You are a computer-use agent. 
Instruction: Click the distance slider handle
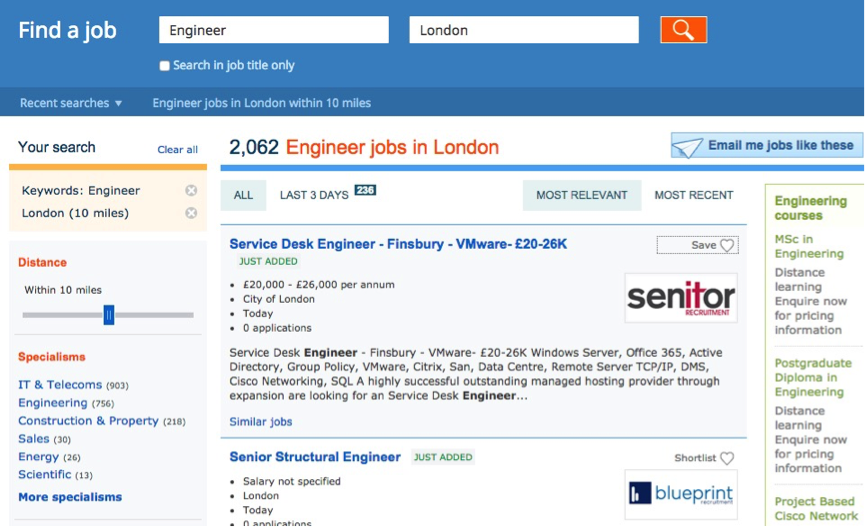click(x=109, y=315)
